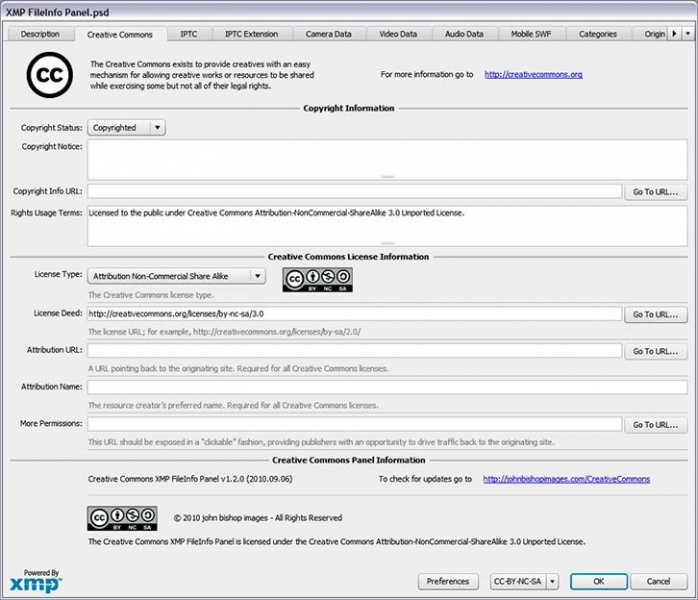Click the CC-BY-NC-SA template button
Viewport: 698px width, 600px height.
click(x=518, y=581)
